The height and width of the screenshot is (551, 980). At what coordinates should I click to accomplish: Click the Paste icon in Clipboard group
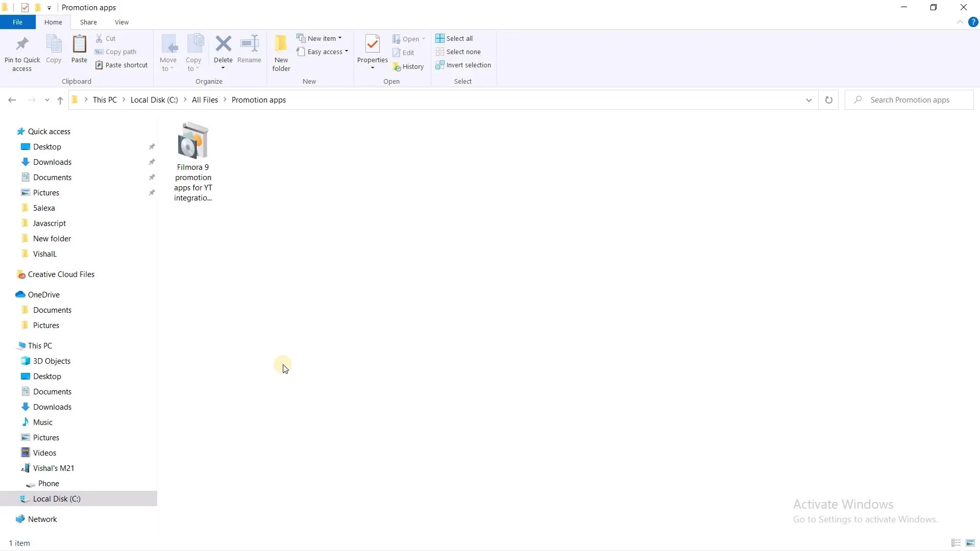tap(79, 45)
